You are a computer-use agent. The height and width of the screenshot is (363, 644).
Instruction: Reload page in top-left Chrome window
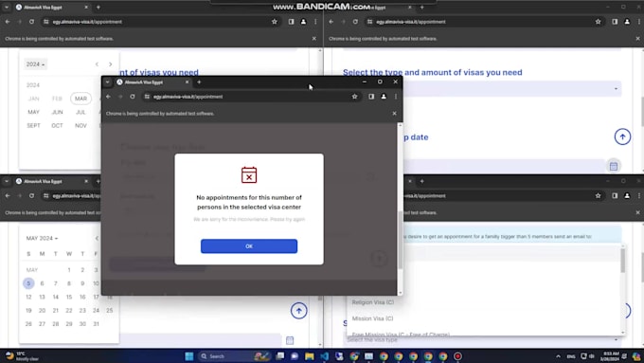[x=31, y=22]
